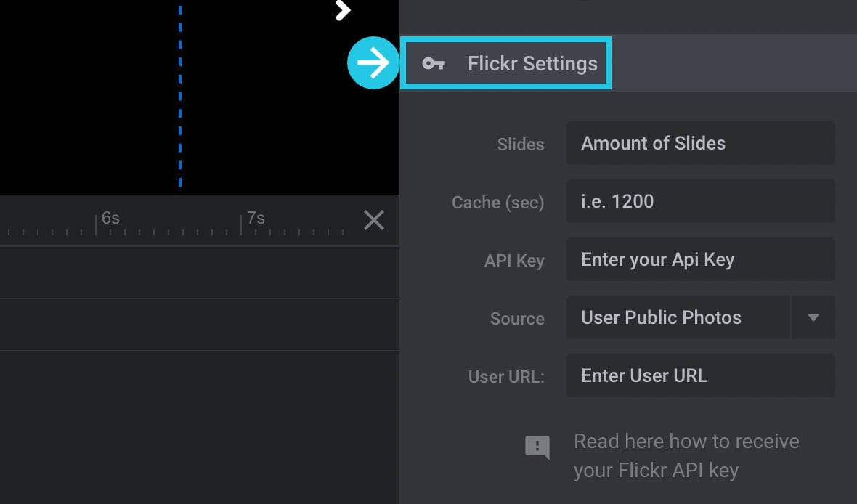Click the key icon beside Flickr Settings
The image size is (857, 504).
click(434, 64)
